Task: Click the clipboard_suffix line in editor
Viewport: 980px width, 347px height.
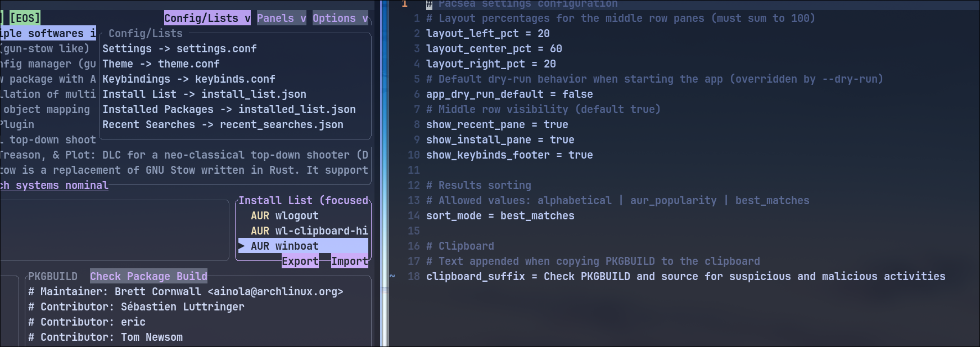Action: click(686, 277)
